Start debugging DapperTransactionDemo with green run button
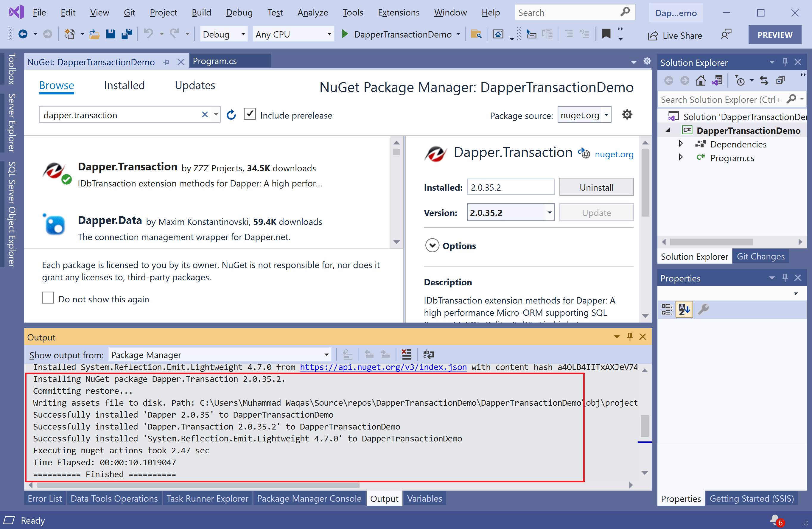Viewport: 812px width, 529px height. pos(345,34)
